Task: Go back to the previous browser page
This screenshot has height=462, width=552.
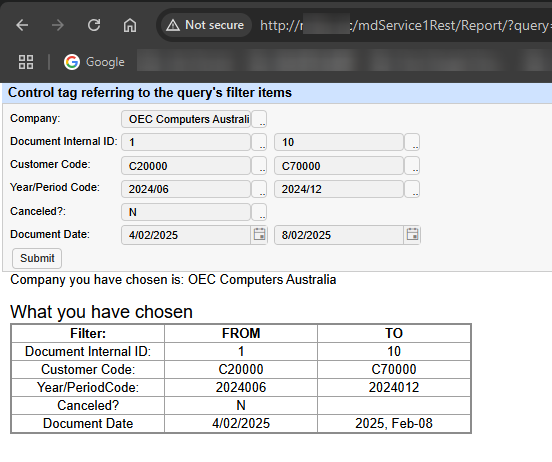Action: click(x=22, y=25)
